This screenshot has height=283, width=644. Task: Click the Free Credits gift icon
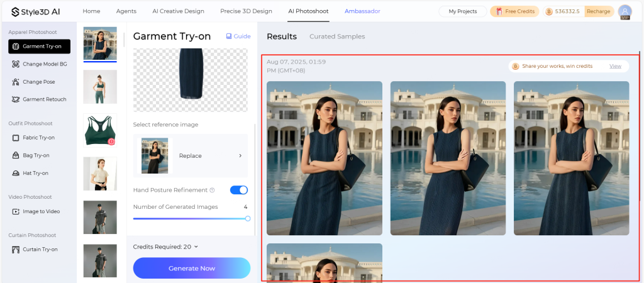499,11
